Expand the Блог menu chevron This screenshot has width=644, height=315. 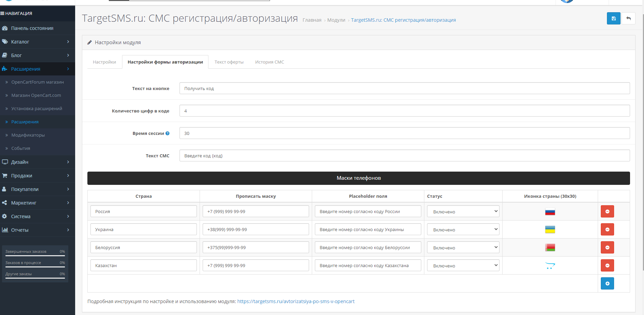click(68, 55)
